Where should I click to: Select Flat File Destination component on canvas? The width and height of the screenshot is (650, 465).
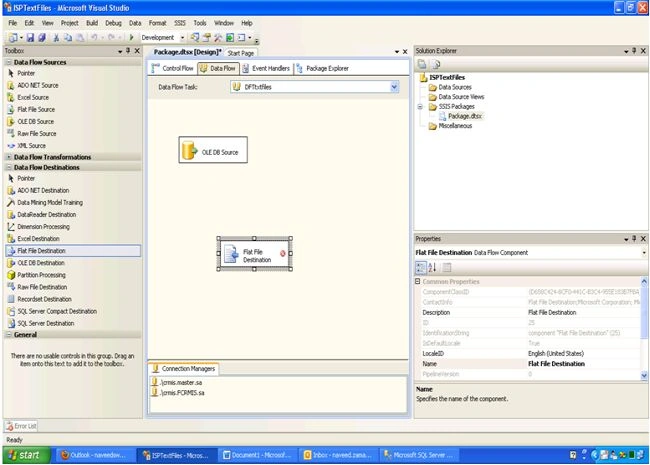pos(255,254)
